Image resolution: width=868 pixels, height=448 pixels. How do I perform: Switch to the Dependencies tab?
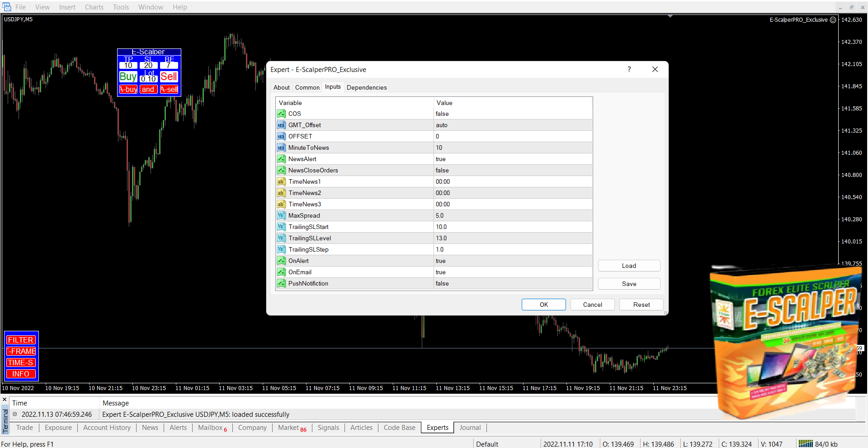coord(366,87)
